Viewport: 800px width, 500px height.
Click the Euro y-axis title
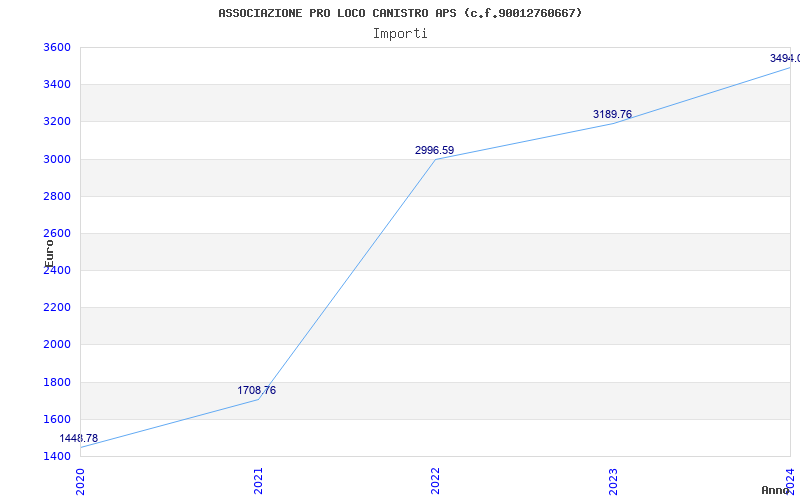pyautogui.click(x=49, y=253)
